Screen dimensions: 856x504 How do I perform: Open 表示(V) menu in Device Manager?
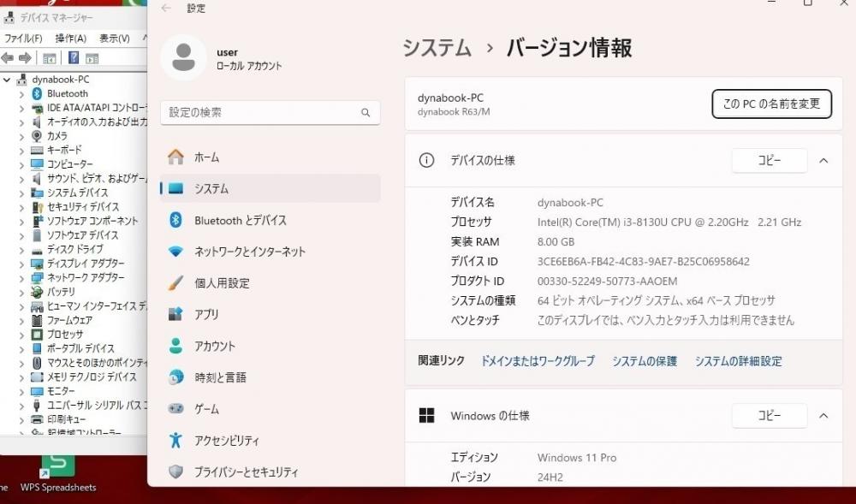pyautogui.click(x=115, y=39)
